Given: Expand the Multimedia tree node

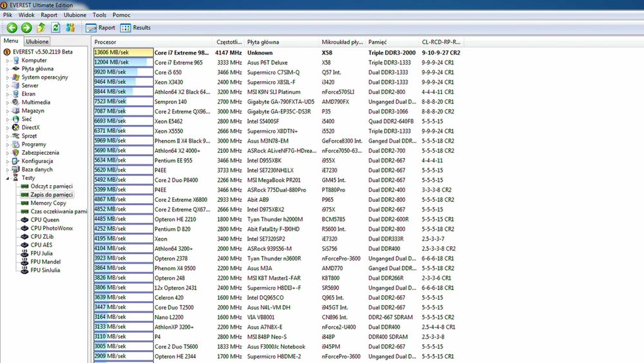Looking at the screenshot, I should click(x=7, y=103).
